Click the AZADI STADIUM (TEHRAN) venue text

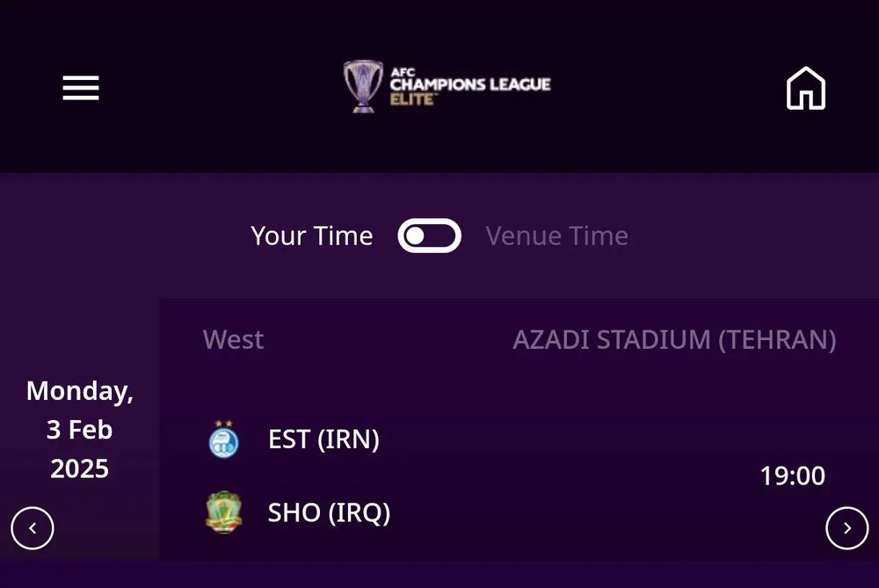[674, 339]
